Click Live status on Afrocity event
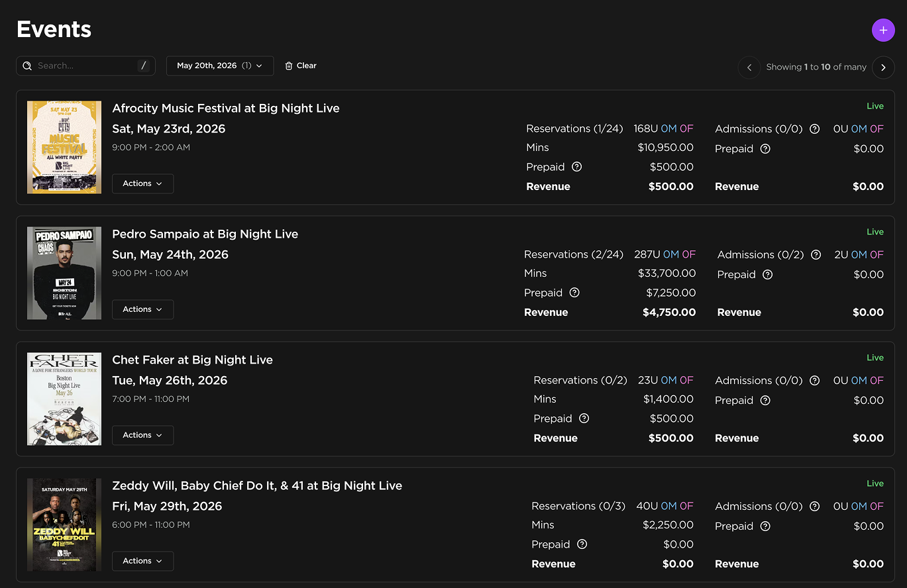Image resolution: width=907 pixels, height=588 pixels. pyautogui.click(x=875, y=106)
